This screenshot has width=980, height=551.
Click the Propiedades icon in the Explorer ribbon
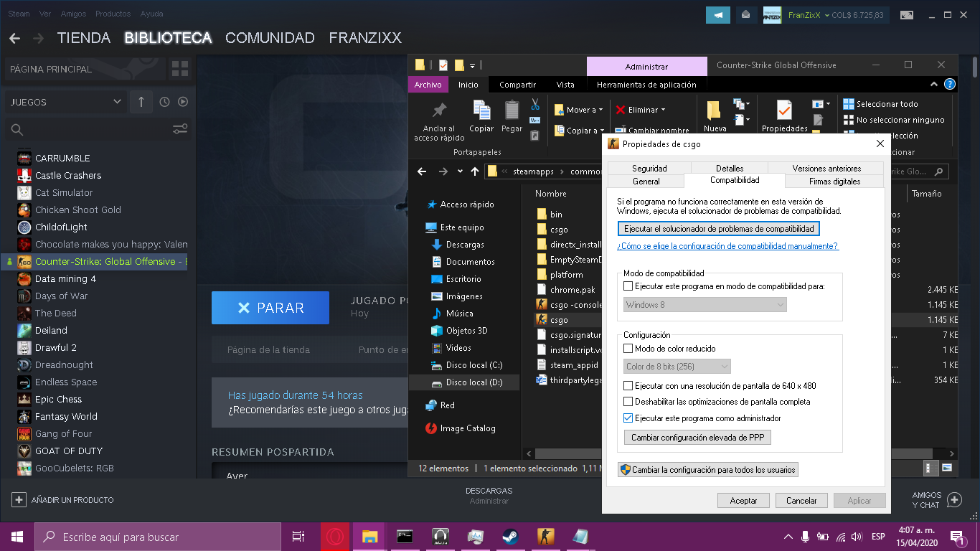point(785,110)
